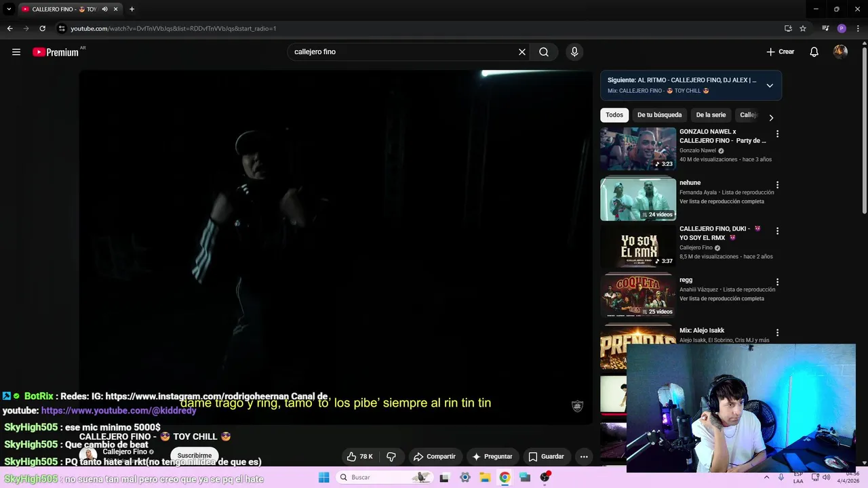Open OBS Studio on taskbar
The width and height of the screenshot is (868, 488).
click(x=545, y=477)
